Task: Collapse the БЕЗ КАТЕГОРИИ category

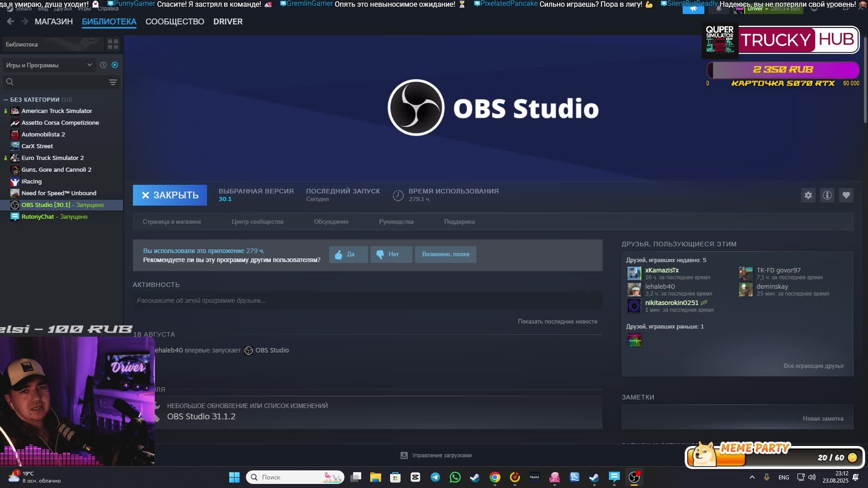Action: [x=6, y=100]
